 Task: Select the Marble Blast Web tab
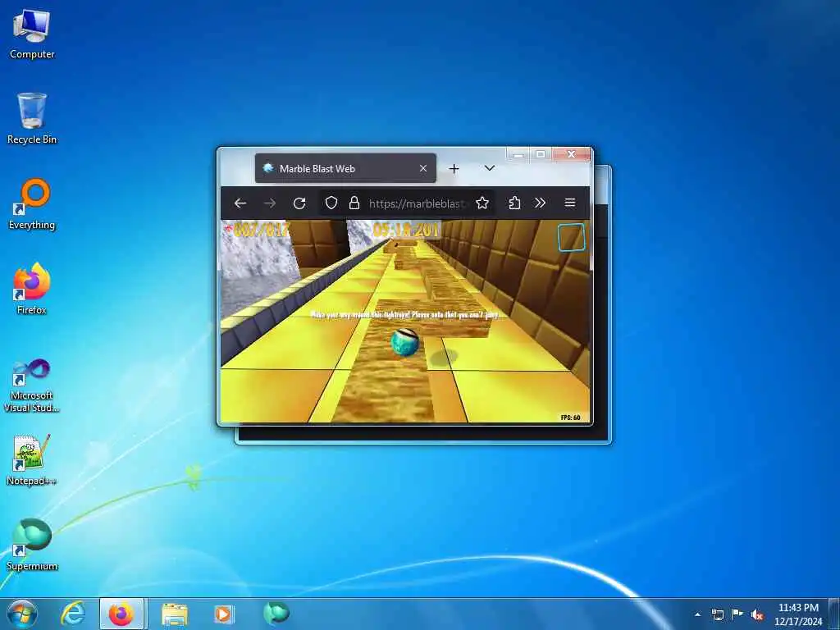(x=345, y=168)
